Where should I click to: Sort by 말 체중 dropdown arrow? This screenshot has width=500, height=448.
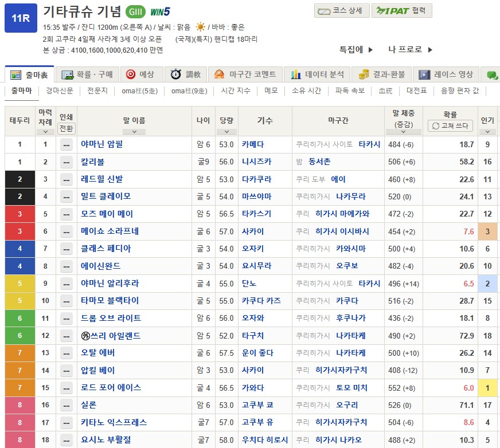[x=403, y=132]
